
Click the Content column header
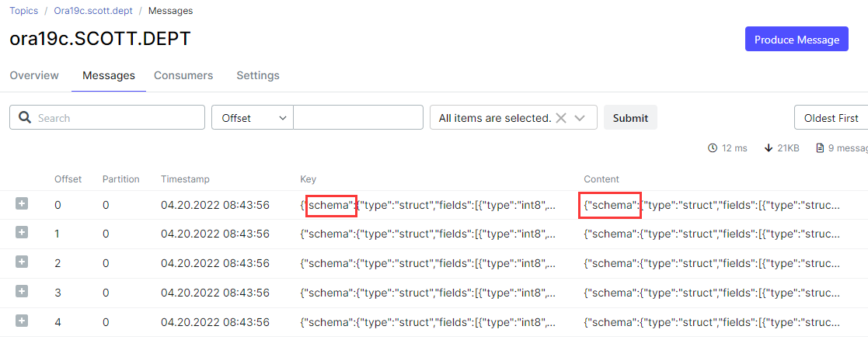601,179
